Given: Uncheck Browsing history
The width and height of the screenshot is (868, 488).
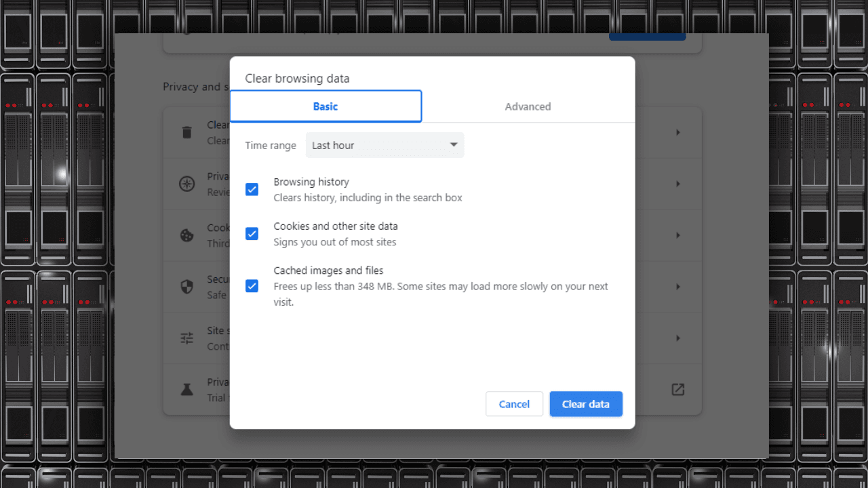Looking at the screenshot, I should coord(252,189).
